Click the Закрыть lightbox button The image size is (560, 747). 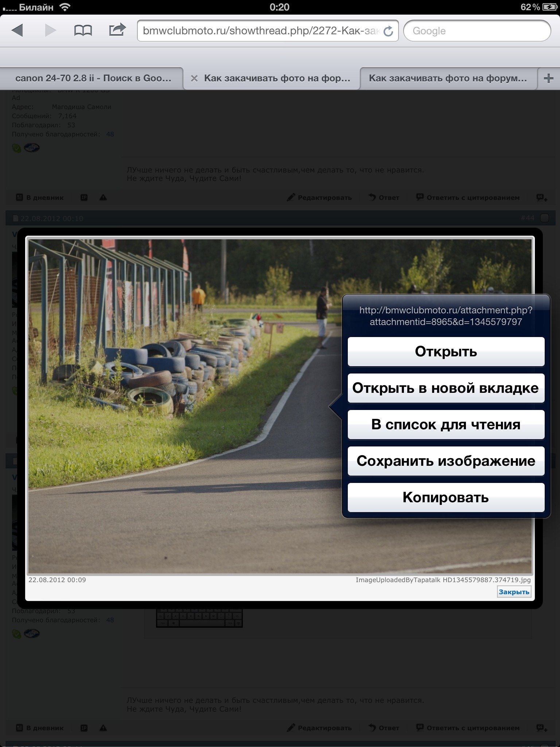(x=514, y=592)
